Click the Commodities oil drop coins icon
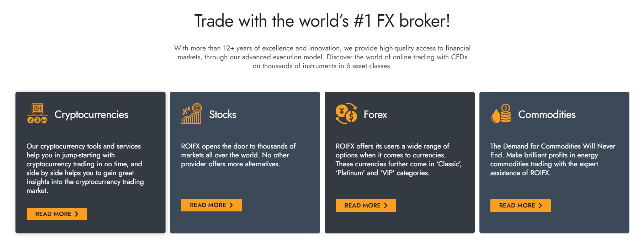This screenshot has height=248, width=644. pyautogui.click(x=501, y=113)
